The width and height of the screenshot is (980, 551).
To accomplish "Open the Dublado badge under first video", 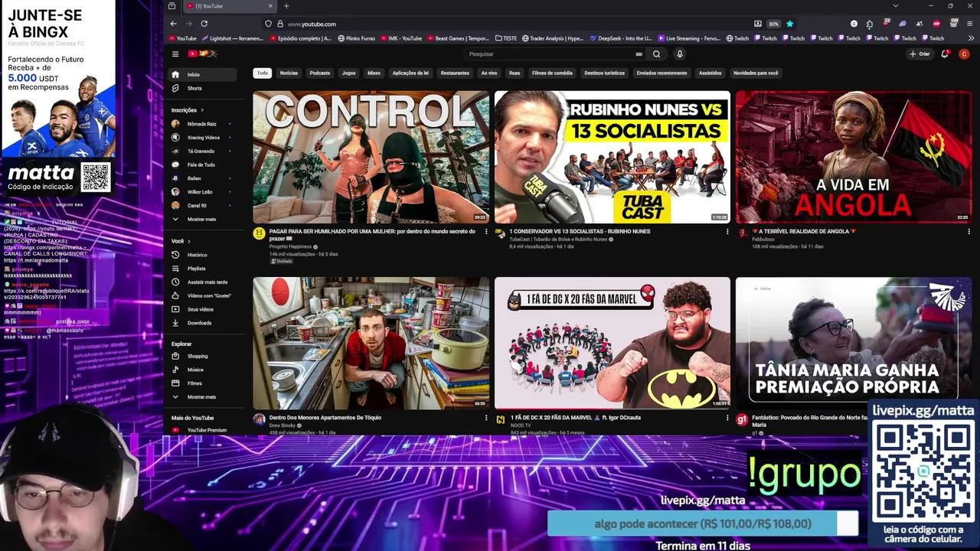I will pos(281,261).
